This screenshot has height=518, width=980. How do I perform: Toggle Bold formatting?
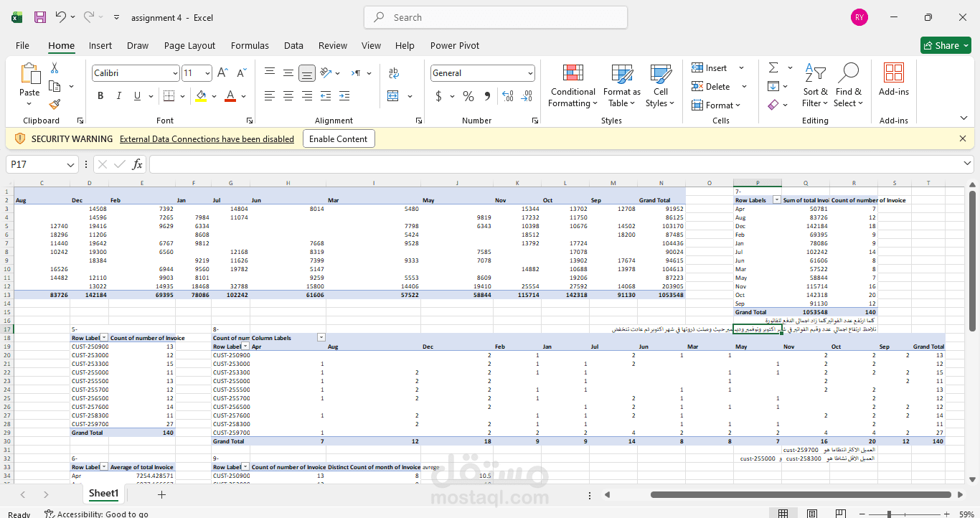click(x=100, y=96)
